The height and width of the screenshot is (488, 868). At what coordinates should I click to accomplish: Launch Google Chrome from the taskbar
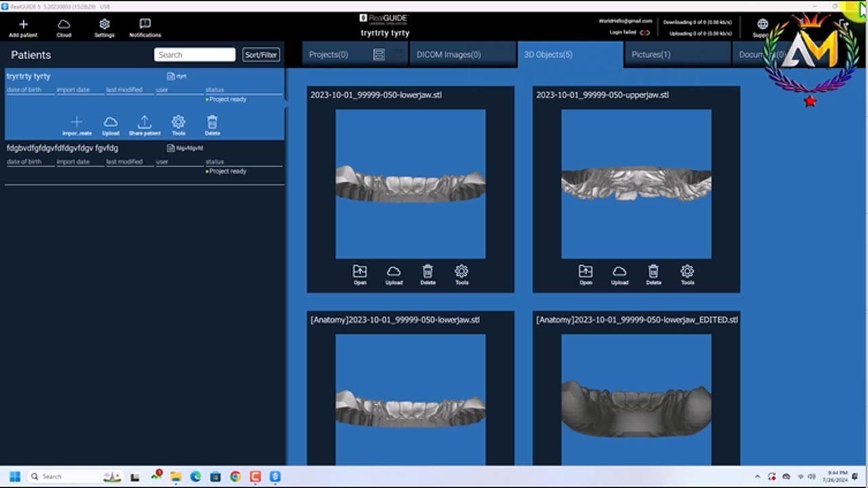(x=235, y=476)
